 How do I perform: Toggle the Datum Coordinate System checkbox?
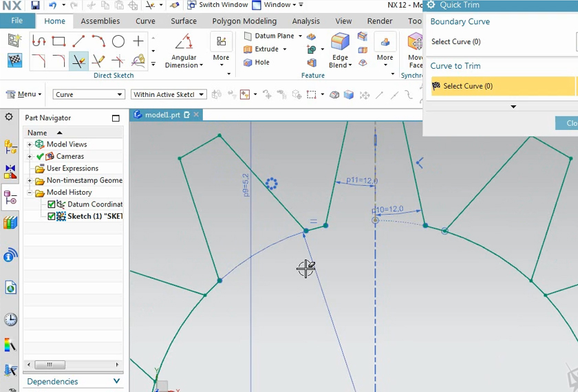click(x=52, y=204)
